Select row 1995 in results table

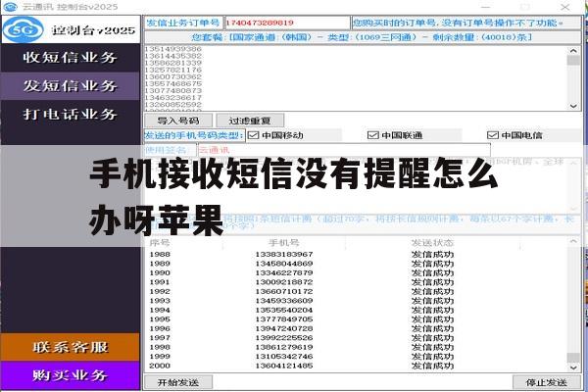coord(357,319)
